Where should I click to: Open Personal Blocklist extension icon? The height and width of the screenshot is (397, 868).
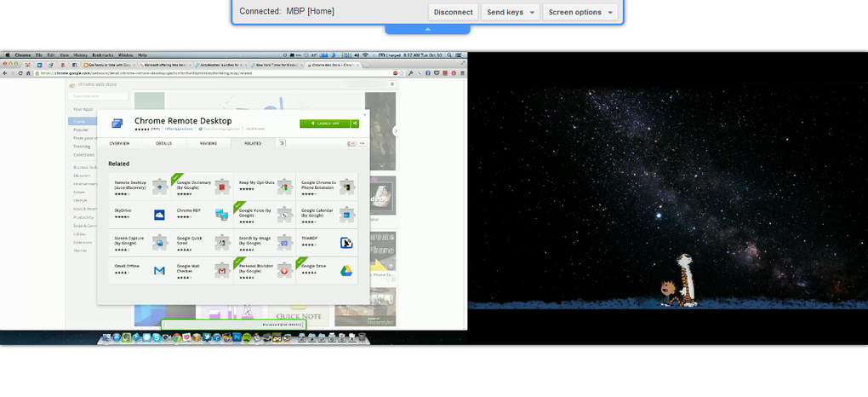284,271
